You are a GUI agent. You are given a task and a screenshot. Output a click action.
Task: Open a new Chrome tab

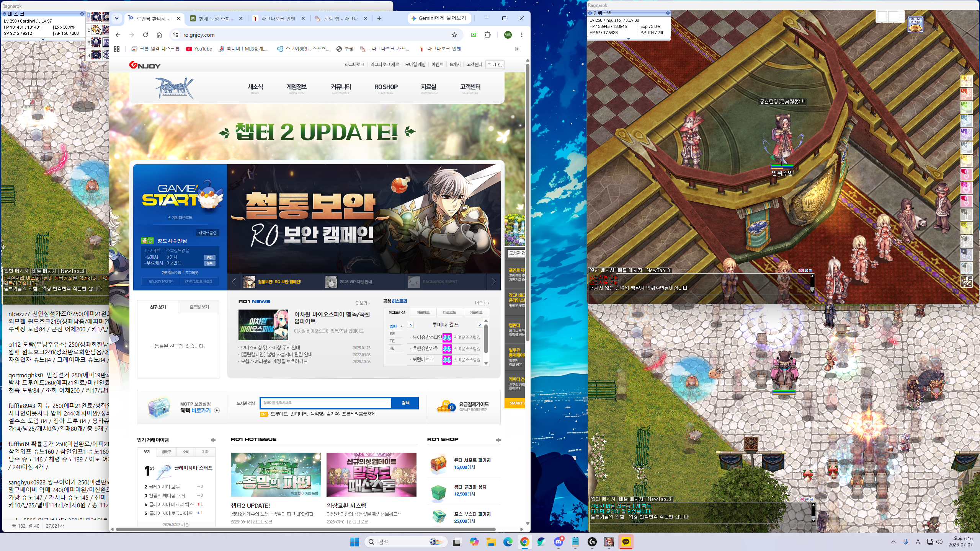(x=379, y=18)
